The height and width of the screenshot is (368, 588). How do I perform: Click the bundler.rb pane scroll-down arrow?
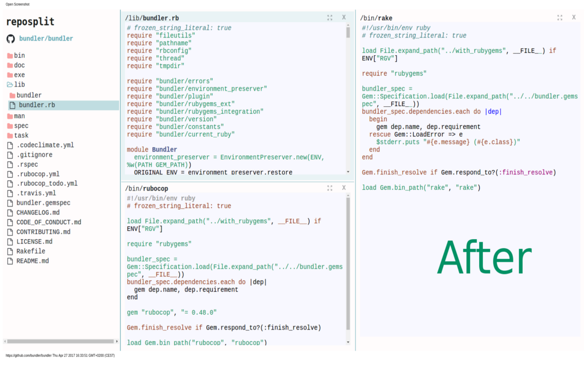click(348, 172)
